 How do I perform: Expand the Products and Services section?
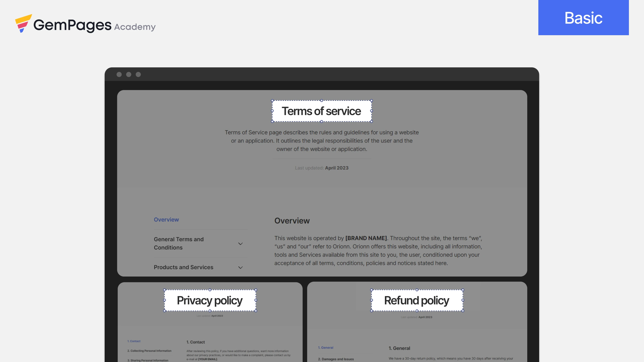point(183,267)
